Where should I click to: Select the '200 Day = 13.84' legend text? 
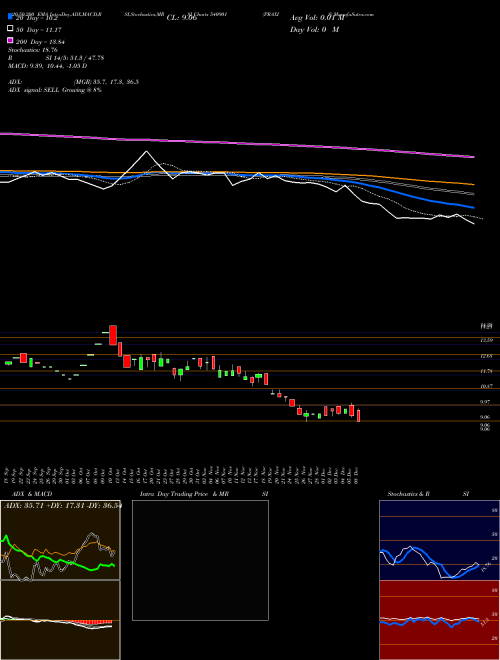40,41
